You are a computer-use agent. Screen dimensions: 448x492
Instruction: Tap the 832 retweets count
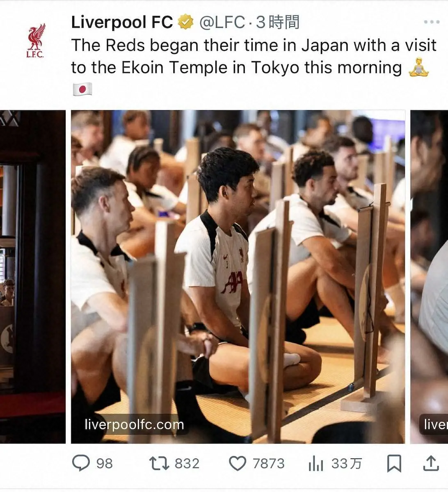click(x=187, y=464)
